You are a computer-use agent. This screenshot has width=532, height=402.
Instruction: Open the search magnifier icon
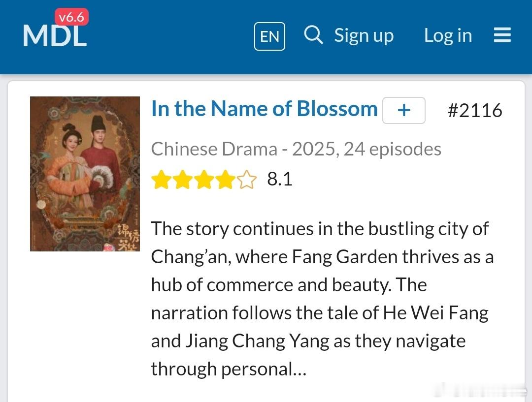click(x=313, y=35)
